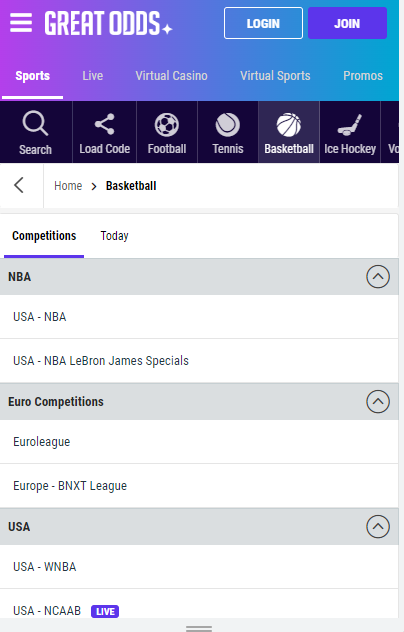Open Load Code share icon
The height and width of the screenshot is (632, 404).
[x=105, y=124]
